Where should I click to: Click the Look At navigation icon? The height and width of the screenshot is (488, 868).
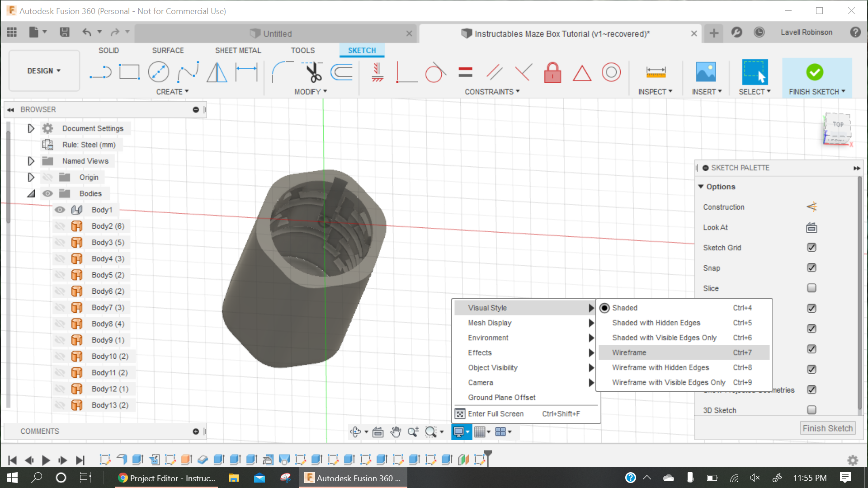coord(378,432)
